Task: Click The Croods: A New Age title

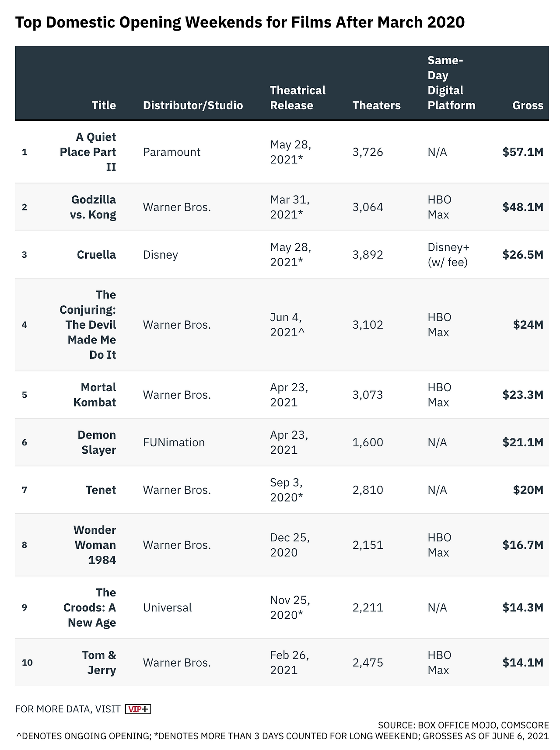Action: pos(90,607)
